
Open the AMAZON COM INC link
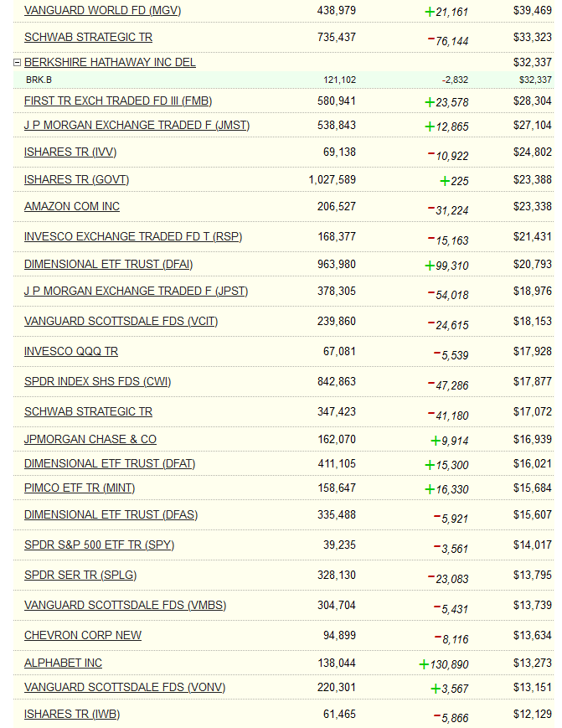coord(72,206)
